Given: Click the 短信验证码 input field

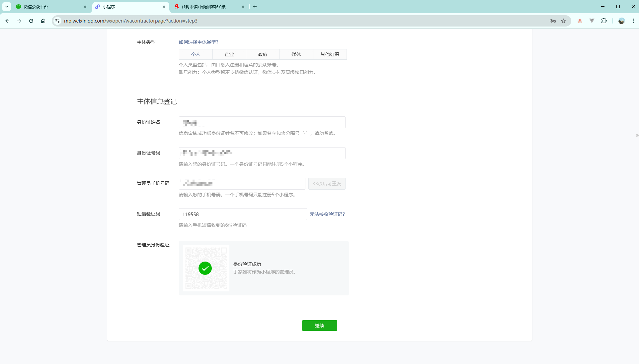Looking at the screenshot, I should tap(243, 214).
